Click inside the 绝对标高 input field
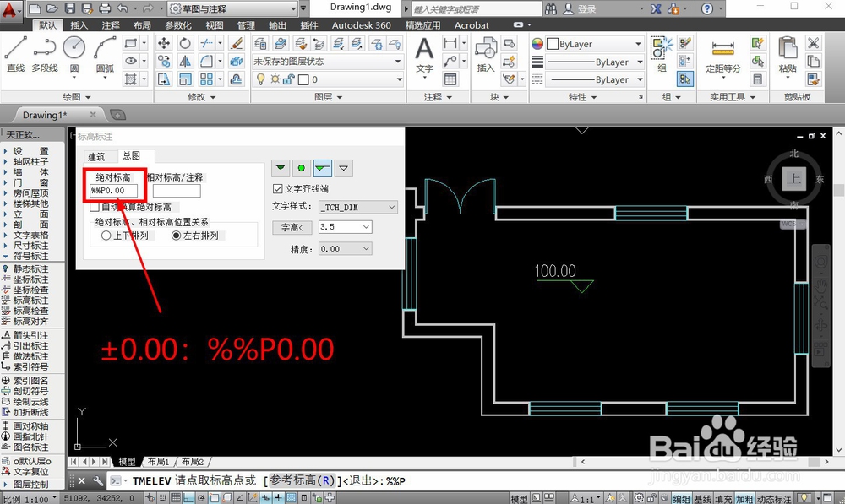 point(114,191)
